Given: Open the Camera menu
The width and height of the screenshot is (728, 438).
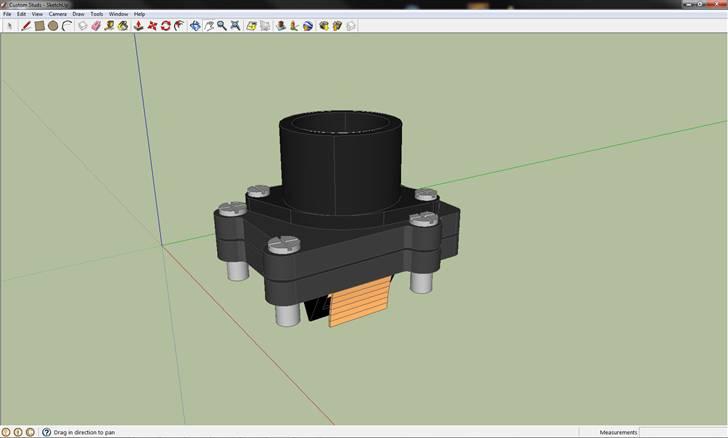Looking at the screenshot, I should pyautogui.click(x=58, y=15).
